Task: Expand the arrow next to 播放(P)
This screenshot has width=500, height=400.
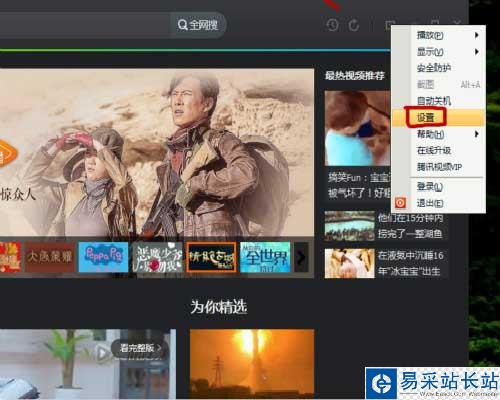Action: tap(477, 35)
